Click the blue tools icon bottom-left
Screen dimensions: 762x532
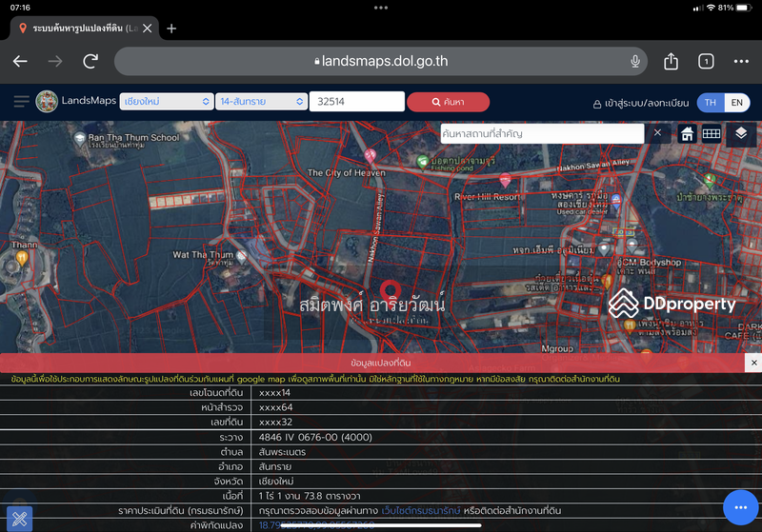(19, 519)
